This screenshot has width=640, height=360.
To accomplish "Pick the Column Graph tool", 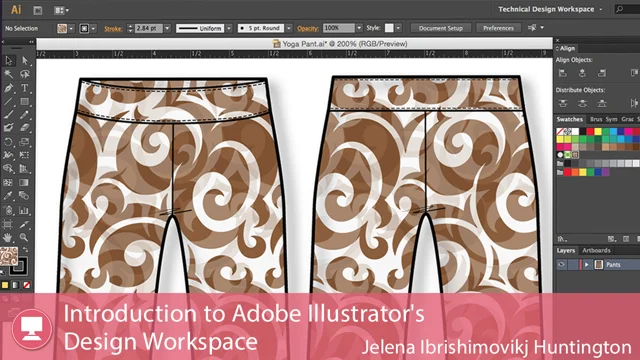I will click(24, 211).
